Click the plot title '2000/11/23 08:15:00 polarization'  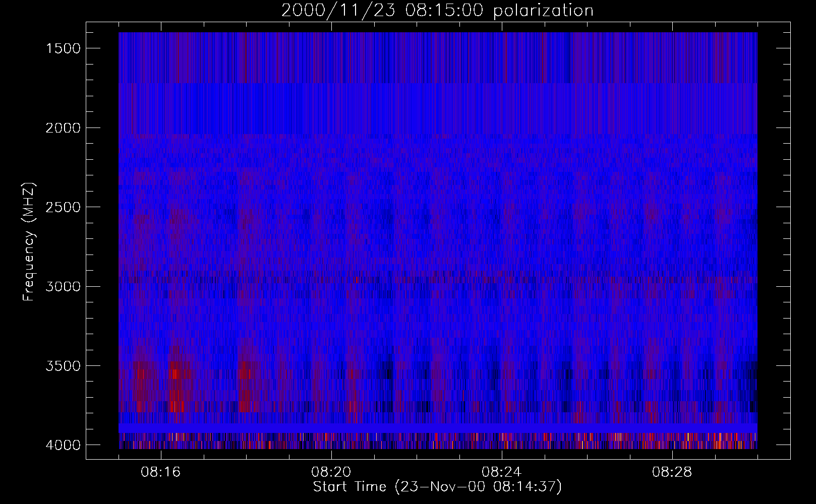click(x=437, y=10)
